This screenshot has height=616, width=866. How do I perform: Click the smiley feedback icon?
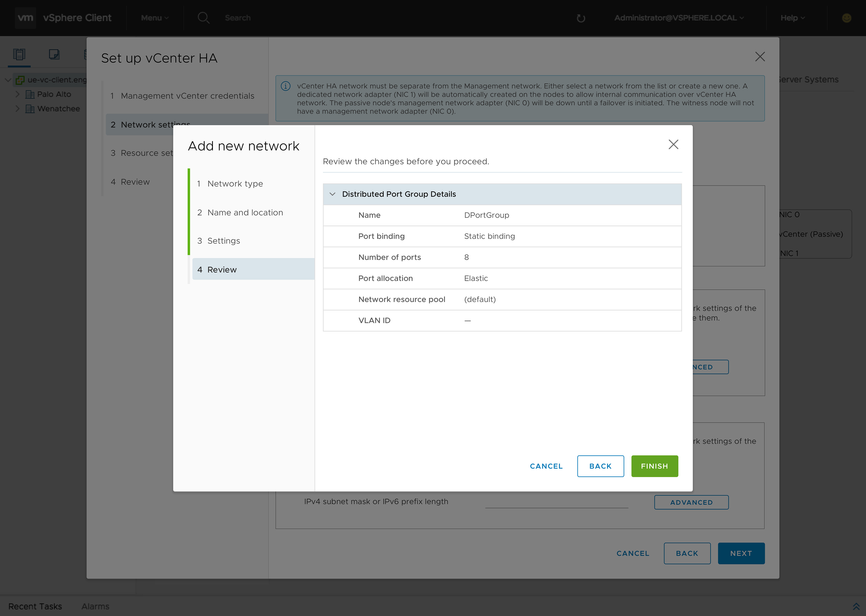click(847, 18)
